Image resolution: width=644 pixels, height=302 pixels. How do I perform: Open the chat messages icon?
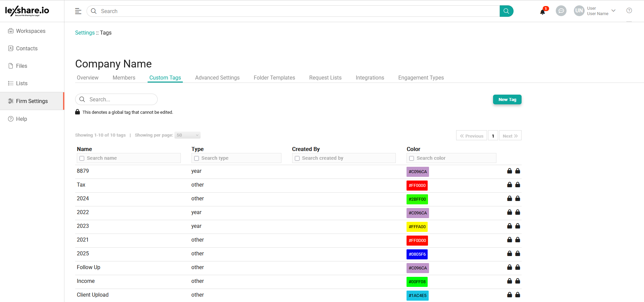point(561,11)
